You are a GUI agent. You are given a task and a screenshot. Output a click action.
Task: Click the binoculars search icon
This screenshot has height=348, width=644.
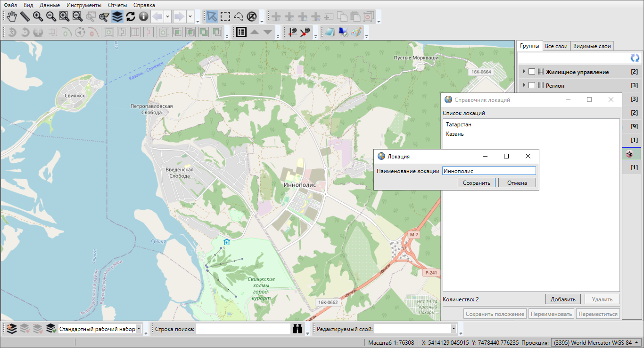tap(297, 329)
